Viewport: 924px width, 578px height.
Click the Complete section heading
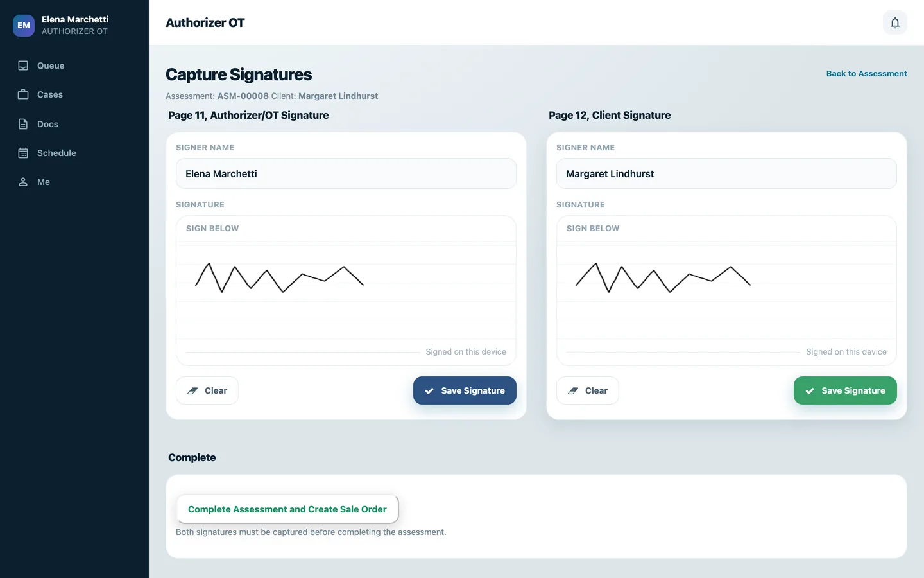(x=192, y=457)
